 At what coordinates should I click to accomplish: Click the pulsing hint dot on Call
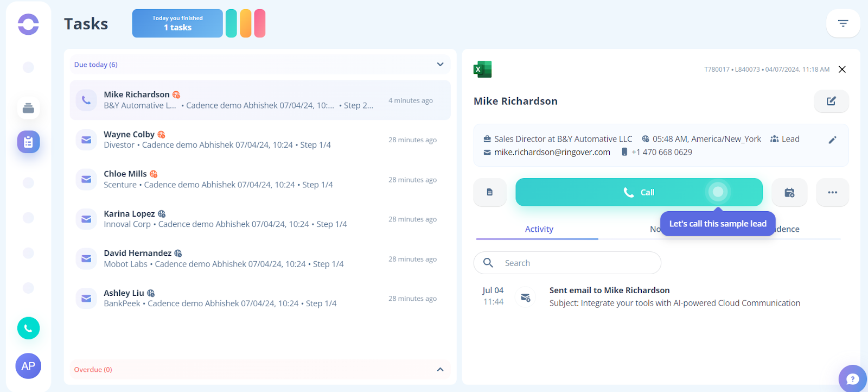[718, 192]
